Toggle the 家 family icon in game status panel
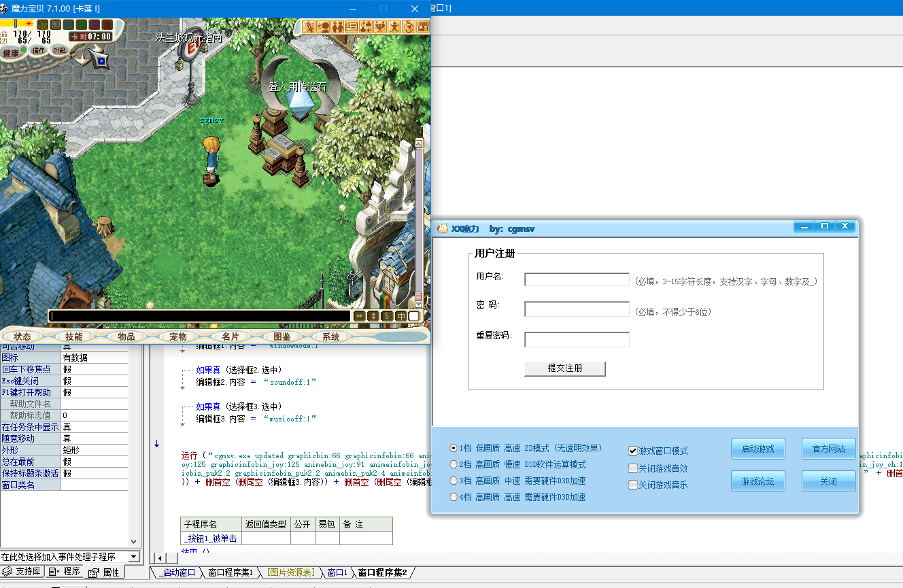Viewport: 903px width, 588px height. click(107, 24)
